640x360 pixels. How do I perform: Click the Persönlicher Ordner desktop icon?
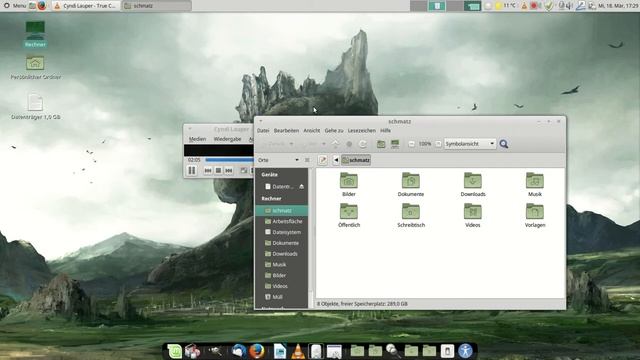(35, 67)
